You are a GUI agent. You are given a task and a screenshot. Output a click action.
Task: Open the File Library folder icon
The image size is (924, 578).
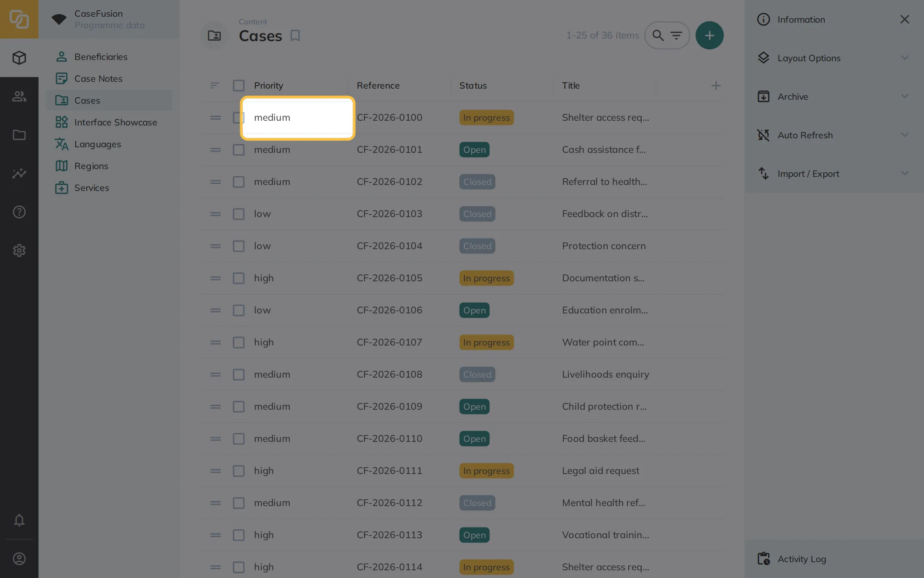(19, 135)
